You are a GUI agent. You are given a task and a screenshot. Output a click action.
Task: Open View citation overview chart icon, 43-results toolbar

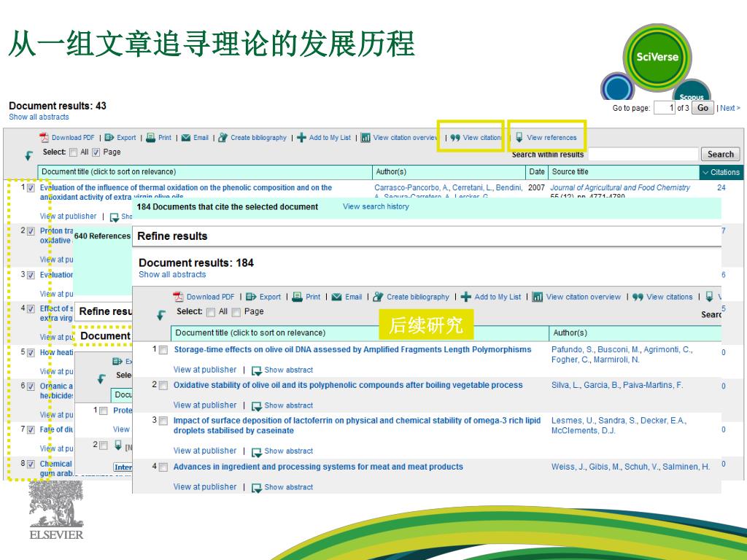pos(365,138)
